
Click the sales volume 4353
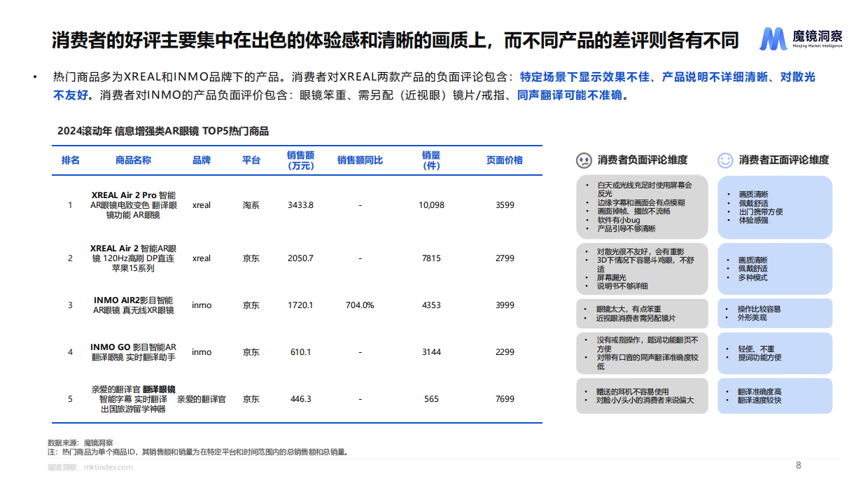(x=431, y=305)
